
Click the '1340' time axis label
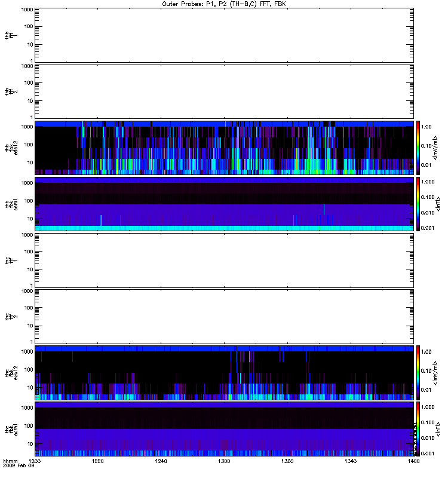[351, 461]
